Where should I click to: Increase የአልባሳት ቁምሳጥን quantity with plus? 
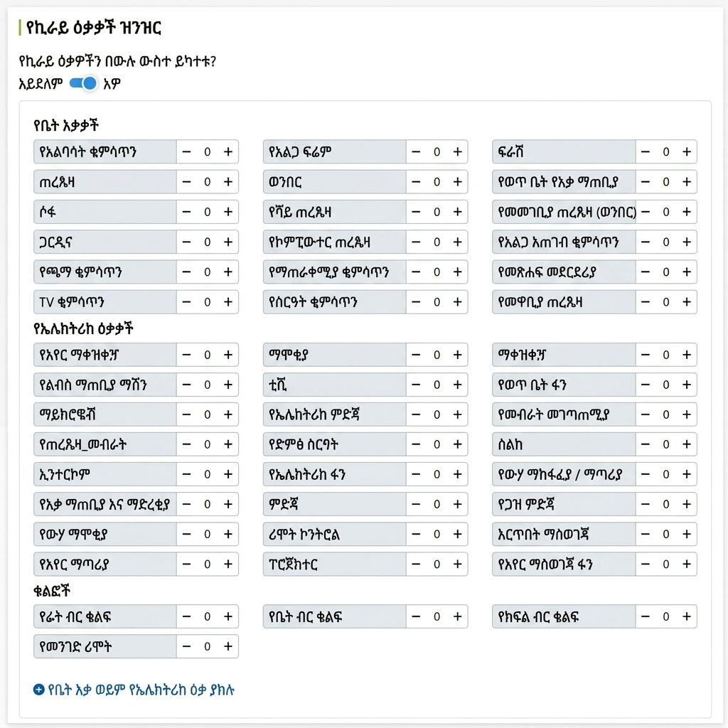point(228,152)
